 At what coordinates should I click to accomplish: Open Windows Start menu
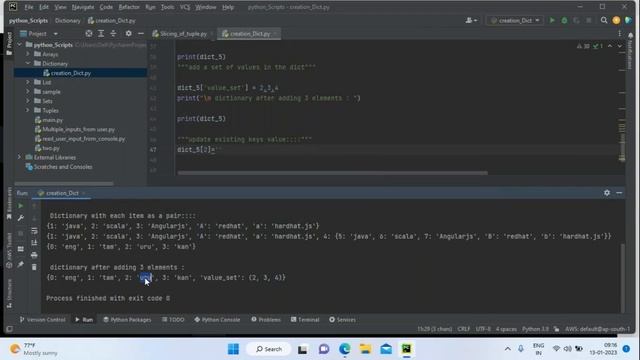click(233, 349)
